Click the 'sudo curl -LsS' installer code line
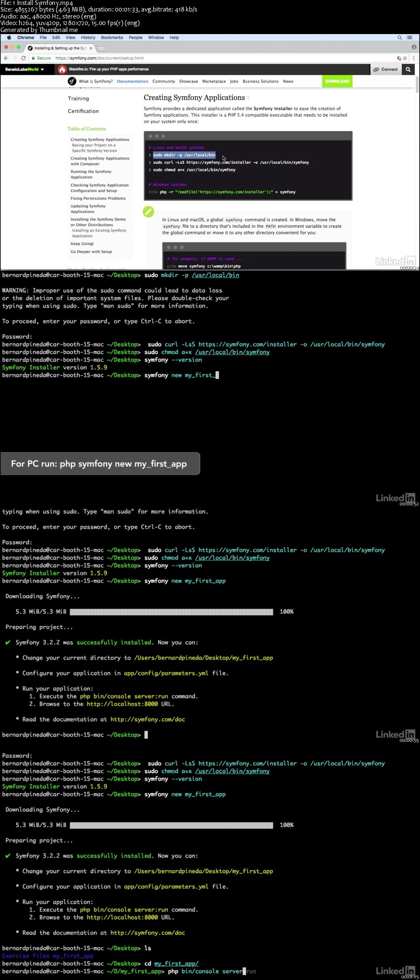Screen dimensions: 420x980 click(231, 163)
